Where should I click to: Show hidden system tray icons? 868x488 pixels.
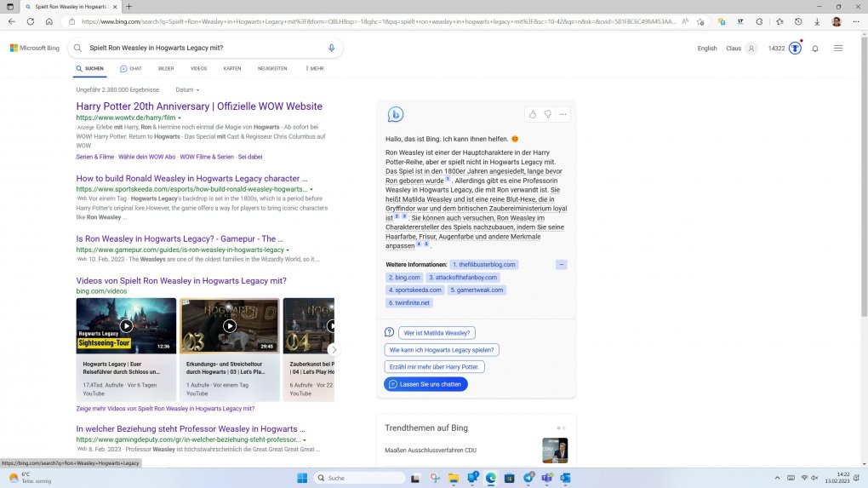point(777,478)
